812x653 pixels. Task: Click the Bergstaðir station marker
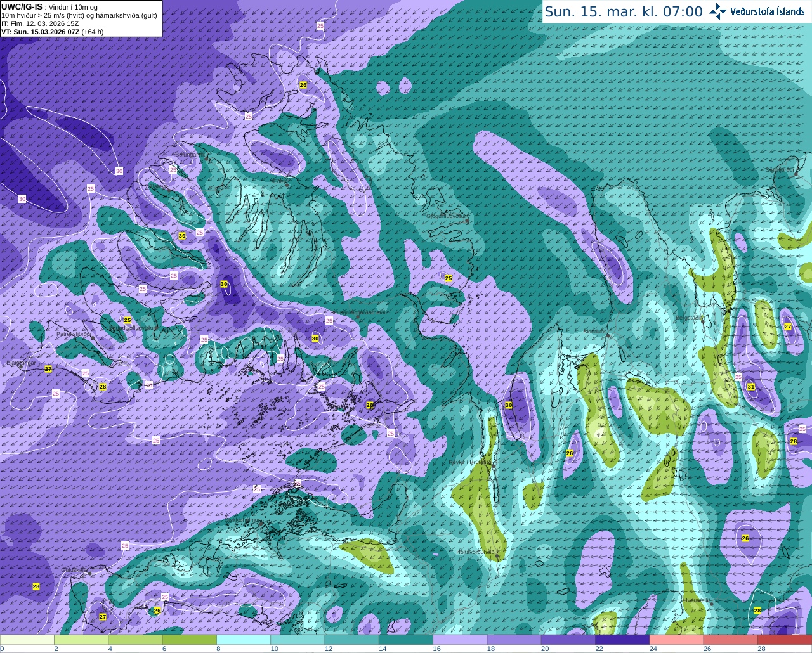pyautogui.click(x=704, y=321)
